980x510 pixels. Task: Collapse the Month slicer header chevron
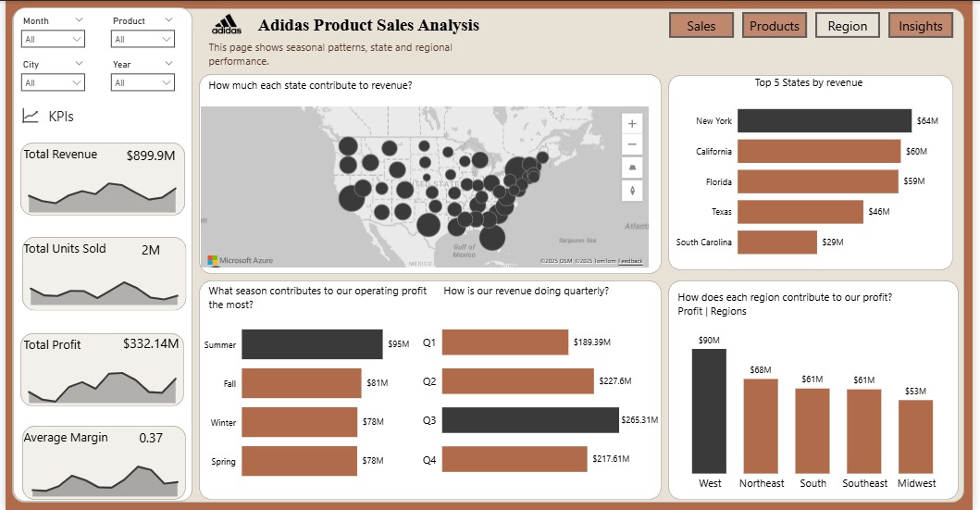77,20
